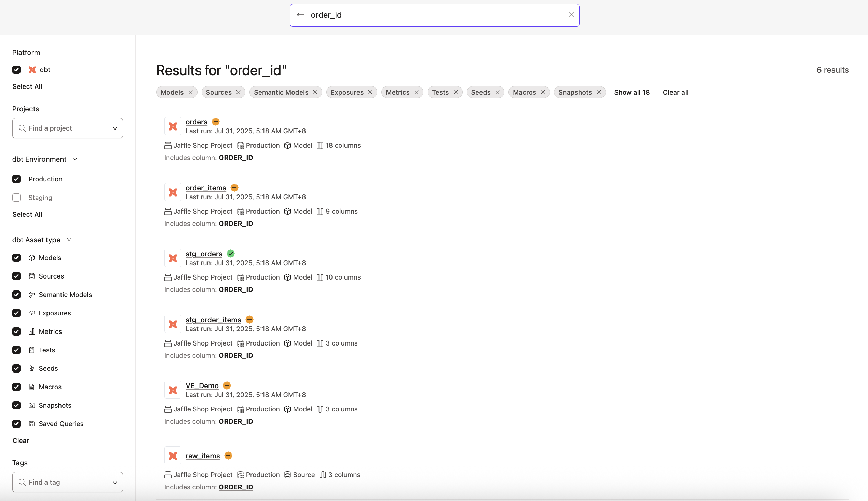Collapse the dbt Asset type section
The width and height of the screenshot is (868, 501).
[69, 240]
